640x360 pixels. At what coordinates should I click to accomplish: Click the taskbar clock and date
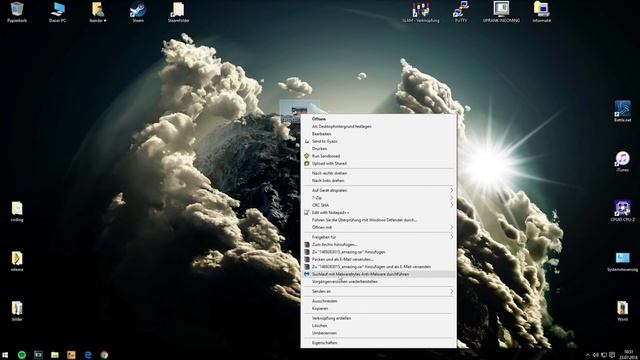(x=629, y=355)
